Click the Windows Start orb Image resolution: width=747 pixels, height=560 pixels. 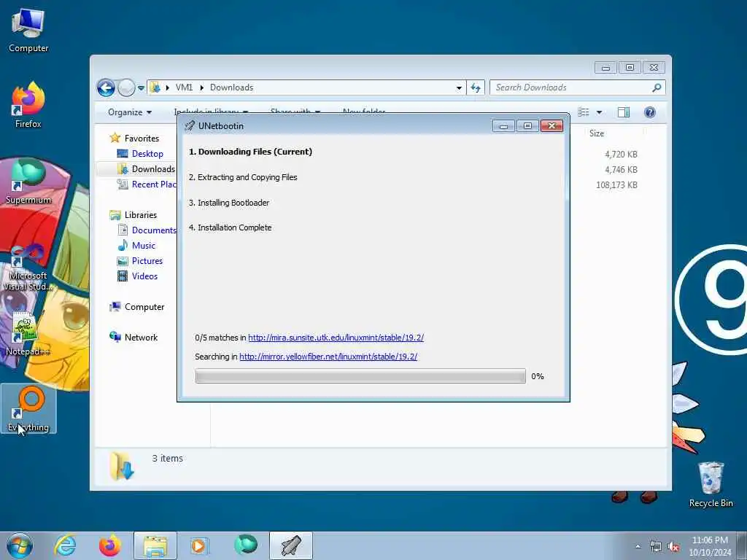20,545
